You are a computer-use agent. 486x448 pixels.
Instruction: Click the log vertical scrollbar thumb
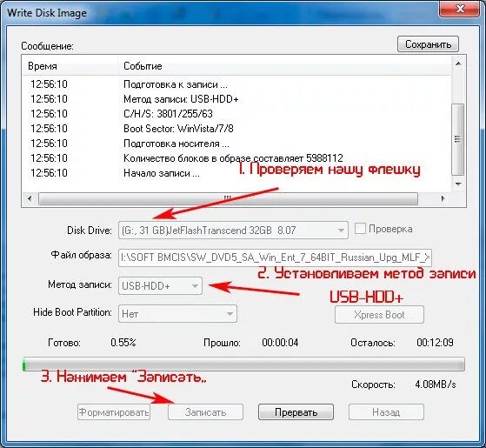458,139
